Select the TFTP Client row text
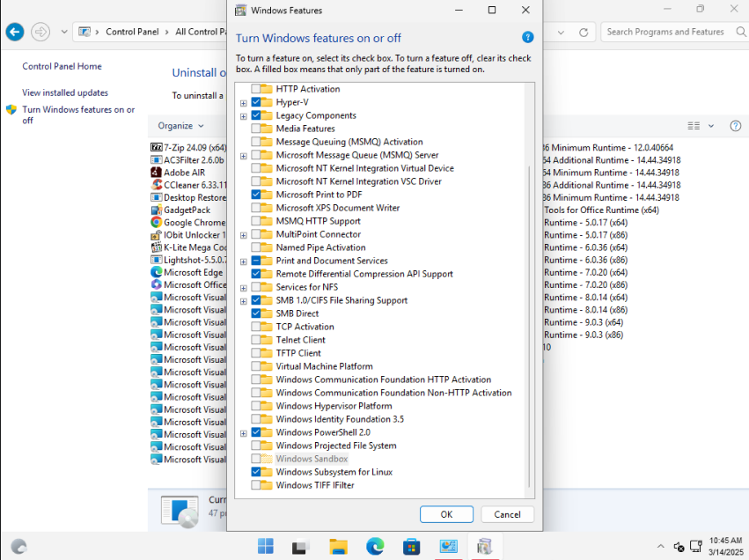 (x=298, y=352)
